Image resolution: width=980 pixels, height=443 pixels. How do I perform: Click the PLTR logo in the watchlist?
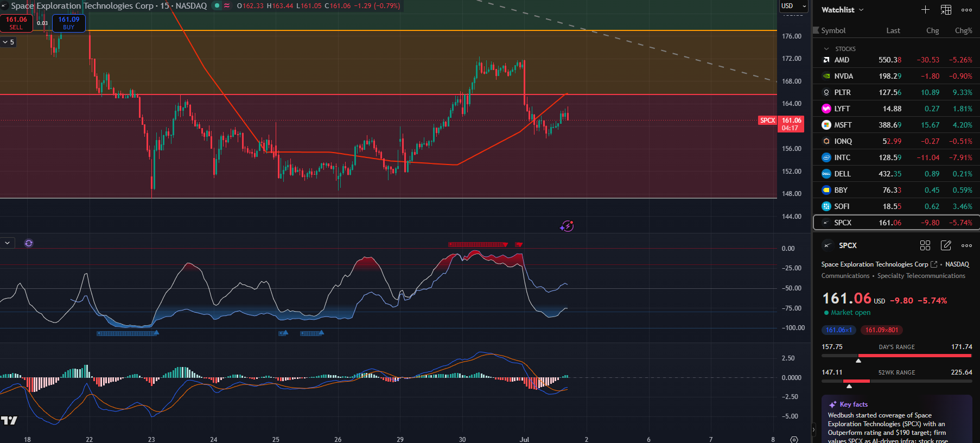(x=826, y=92)
